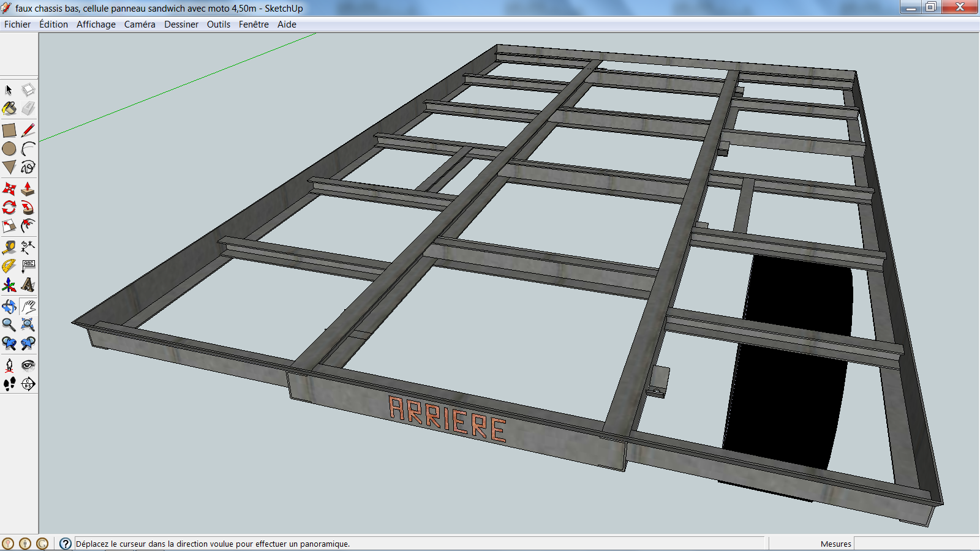The height and width of the screenshot is (551, 980).
Task: Toggle the Instructor help question-mark icon
Action: point(66,544)
